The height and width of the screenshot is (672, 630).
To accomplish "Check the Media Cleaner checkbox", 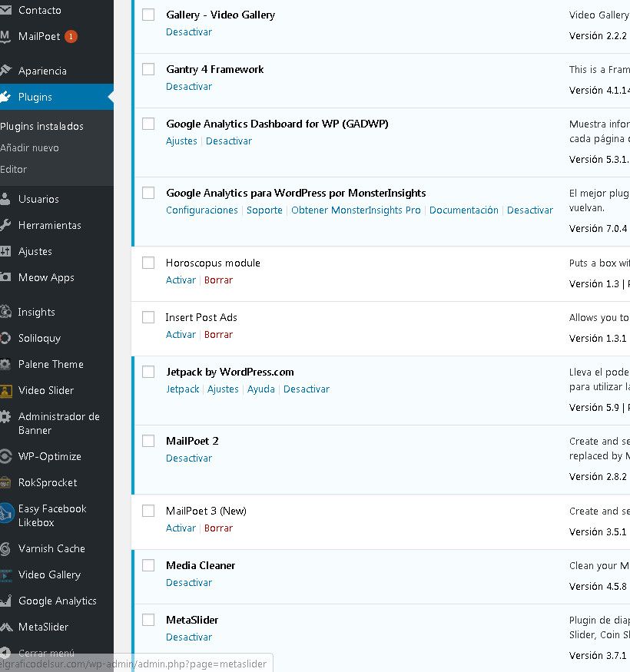I will pos(148,564).
